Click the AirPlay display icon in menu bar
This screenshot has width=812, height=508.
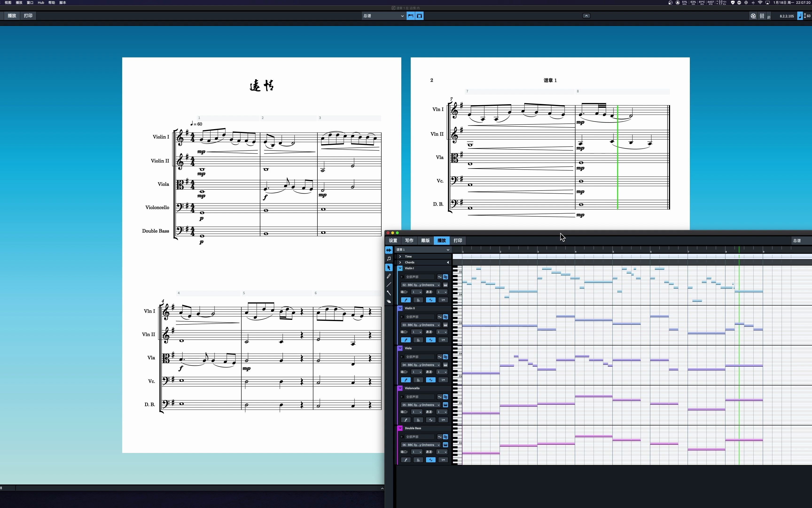click(x=767, y=2)
